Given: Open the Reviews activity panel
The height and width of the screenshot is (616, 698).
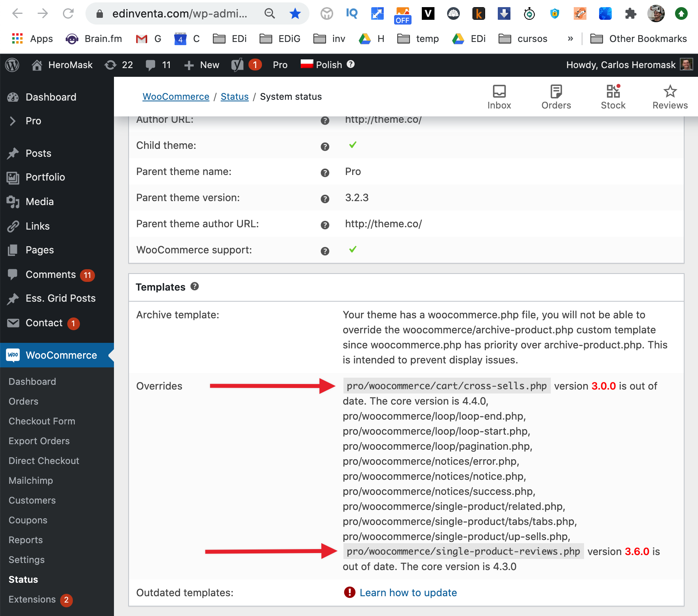Looking at the screenshot, I should point(670,97).
